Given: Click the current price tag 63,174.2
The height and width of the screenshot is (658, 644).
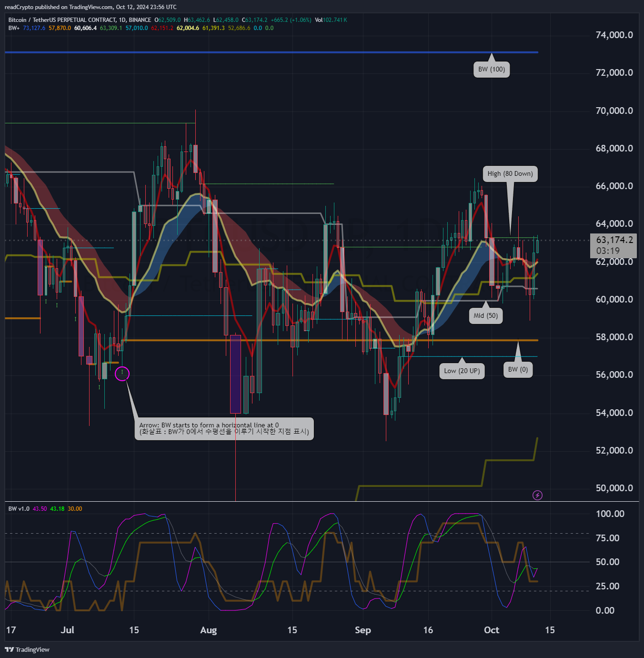Looking at the screenshot, I should click(614, 240).
